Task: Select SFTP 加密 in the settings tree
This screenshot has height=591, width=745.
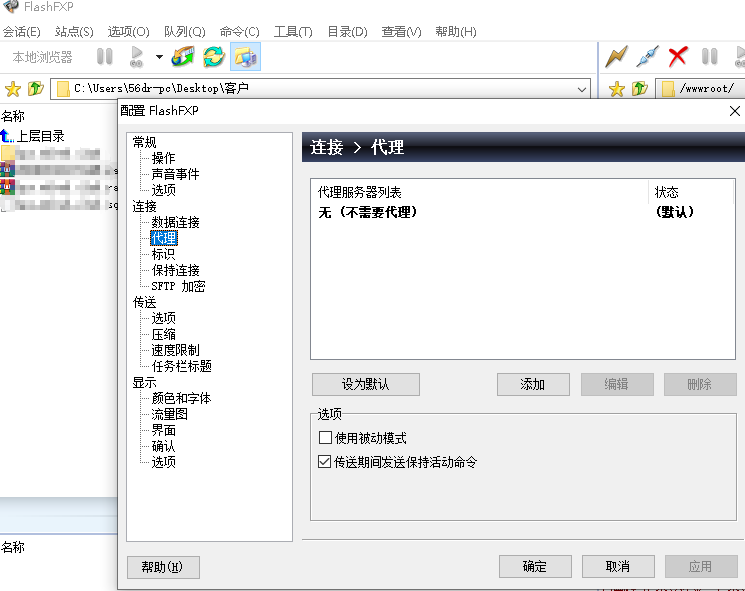Action: [178, 286]
